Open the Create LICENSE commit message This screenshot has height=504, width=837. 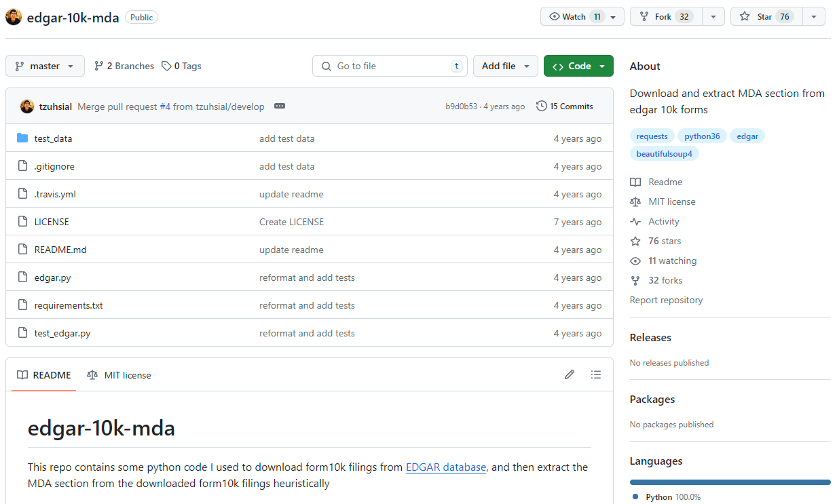click(292, 222)
